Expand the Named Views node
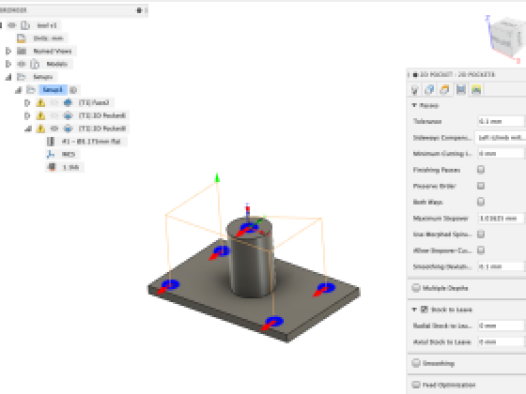Screen dimensions: 526x394 8,51
